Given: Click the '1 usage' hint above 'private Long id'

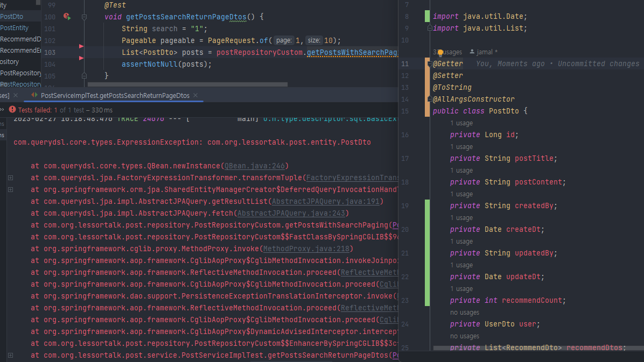Looking at the screenshot, I should point(461,123).
